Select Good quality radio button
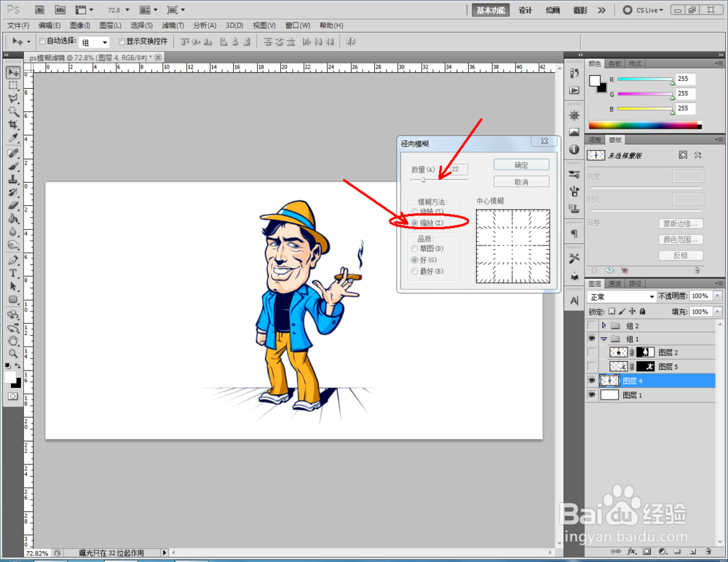The width and height of the screenshot is (728, 562). click(x=415, y=260)
